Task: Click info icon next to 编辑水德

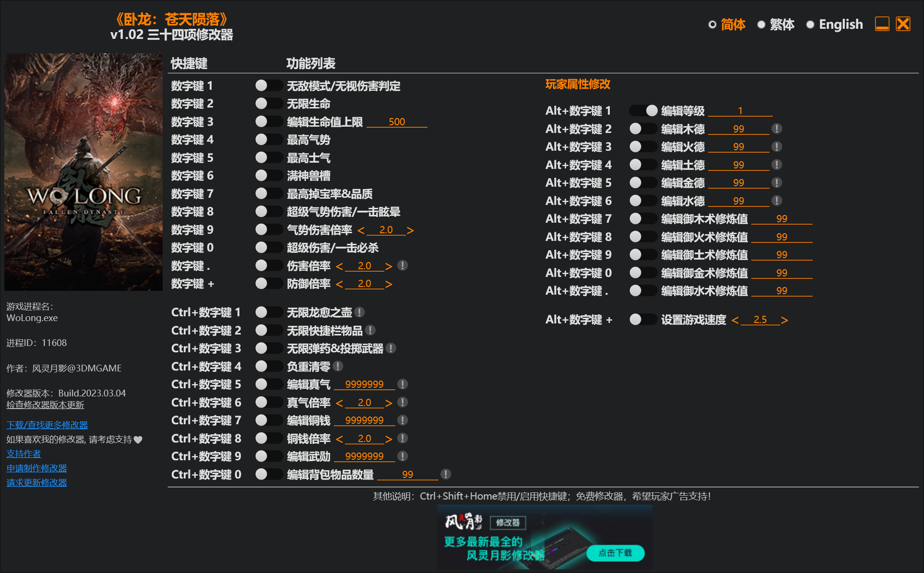Action: 777,201
